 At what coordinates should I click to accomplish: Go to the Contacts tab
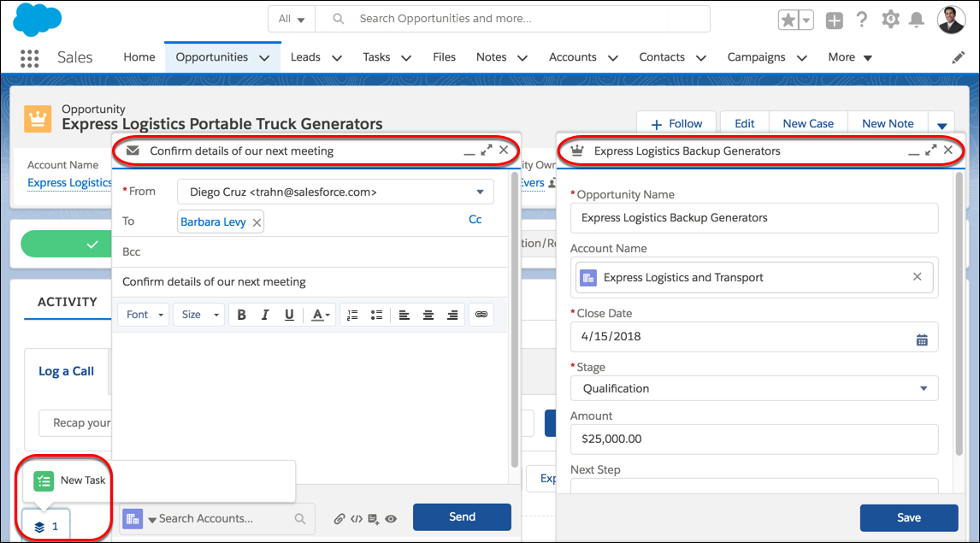tap(662, 57)
